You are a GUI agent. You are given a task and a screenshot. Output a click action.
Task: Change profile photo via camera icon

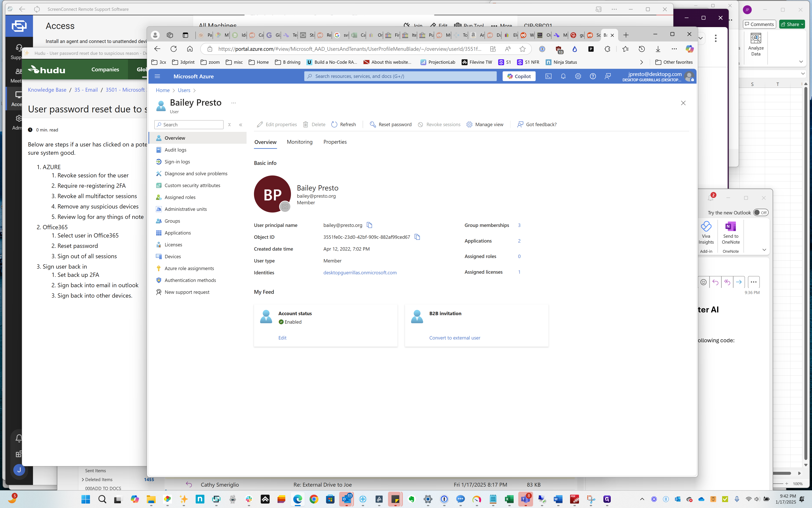coord(285,206)
